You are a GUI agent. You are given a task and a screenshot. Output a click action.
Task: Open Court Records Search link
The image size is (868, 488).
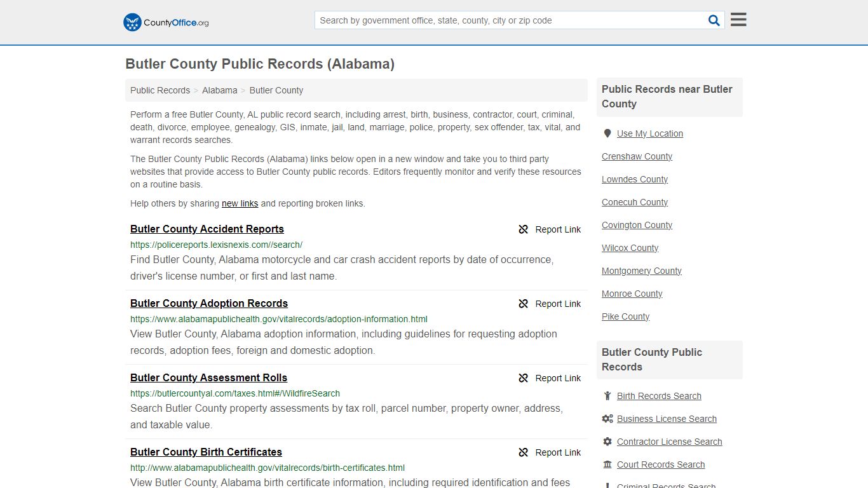pos(661,464)
